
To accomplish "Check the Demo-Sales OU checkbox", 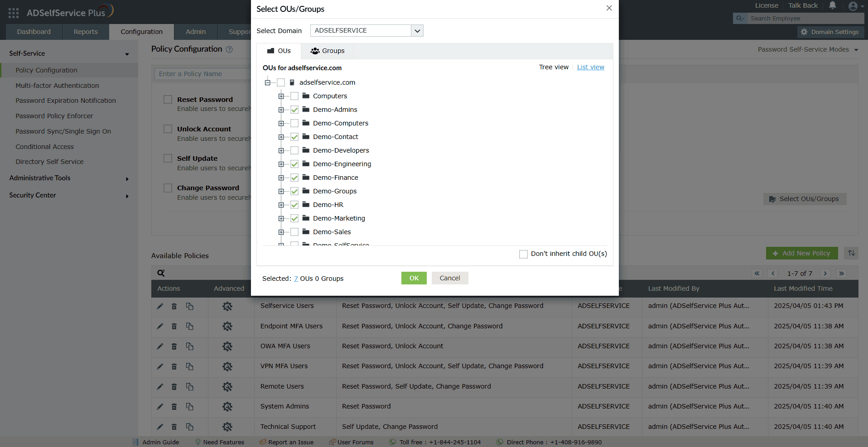I will click(294, 232).
